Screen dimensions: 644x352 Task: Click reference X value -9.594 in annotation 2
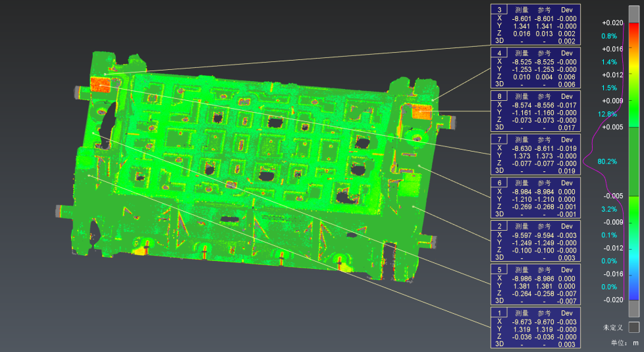pos(545,235)
